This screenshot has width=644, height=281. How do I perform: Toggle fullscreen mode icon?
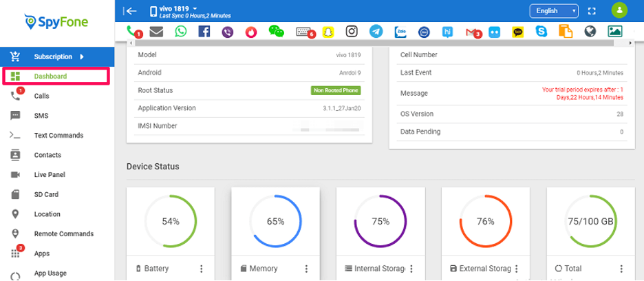(592, 11)
